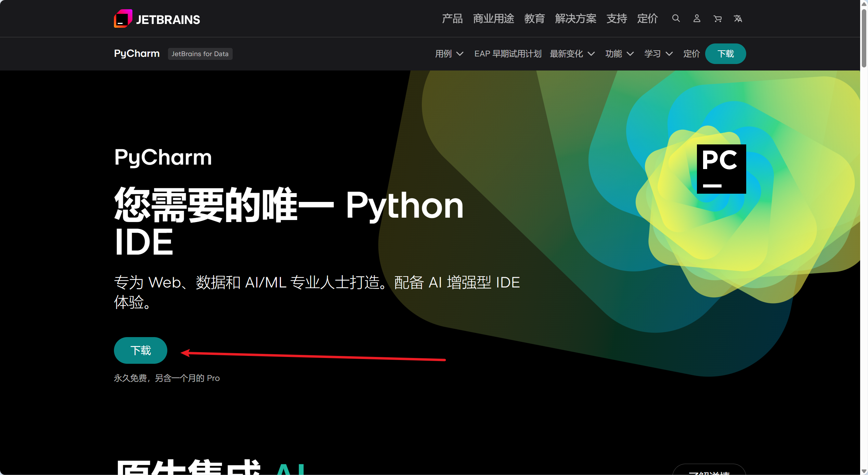Image resolution: width=868 pixels, height=475 pixels.
Task: Open the 支持 menu
Action: pyautogui.click(x=617, y=18)
